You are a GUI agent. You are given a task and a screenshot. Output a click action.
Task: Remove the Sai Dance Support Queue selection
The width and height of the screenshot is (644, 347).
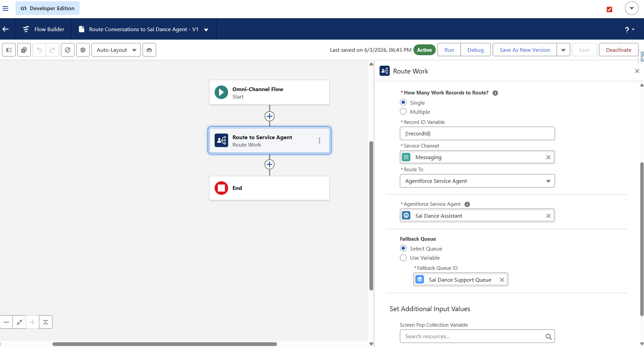[x=502, y=280]
